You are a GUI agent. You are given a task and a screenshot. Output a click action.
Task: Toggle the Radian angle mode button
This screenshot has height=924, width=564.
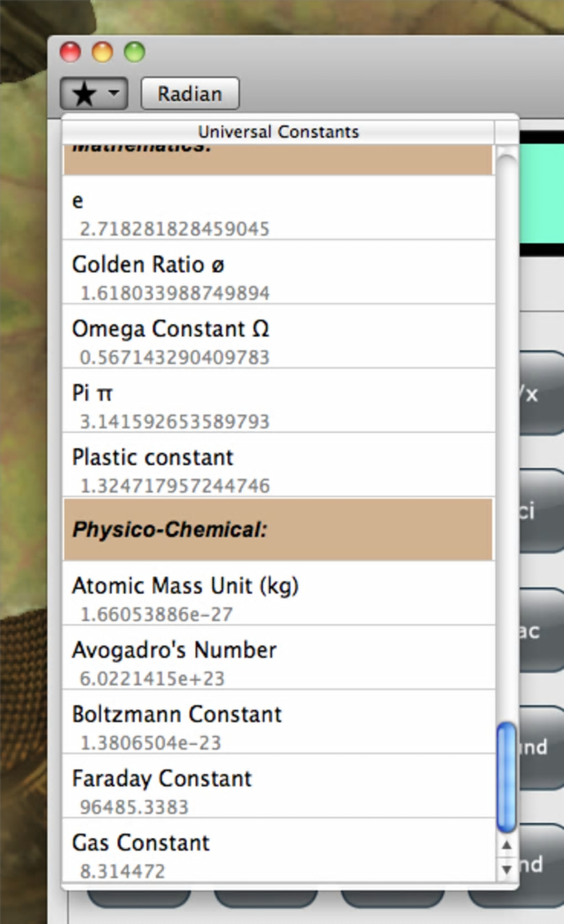pyautogui.click(x=190, y=94)
